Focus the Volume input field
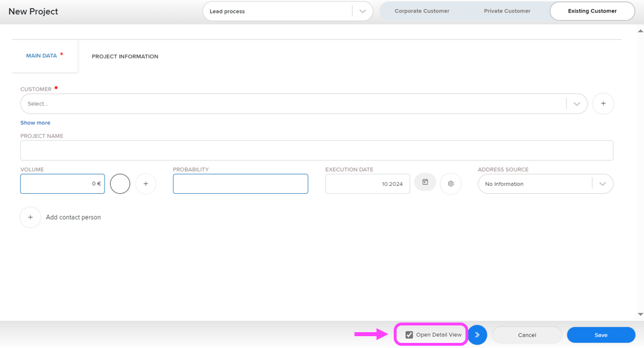Image resolution: width=644 pixels, height=348 pixels. (x=63, y=184)
